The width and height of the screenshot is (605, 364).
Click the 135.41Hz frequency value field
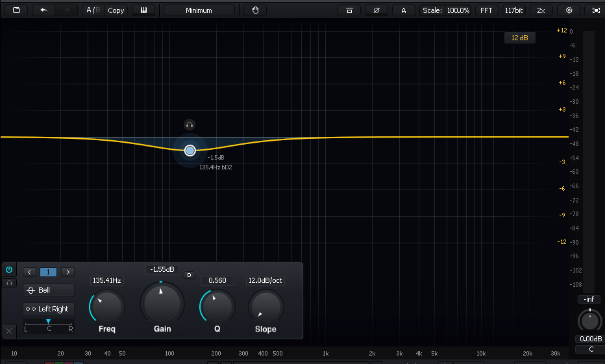(107, 281)
